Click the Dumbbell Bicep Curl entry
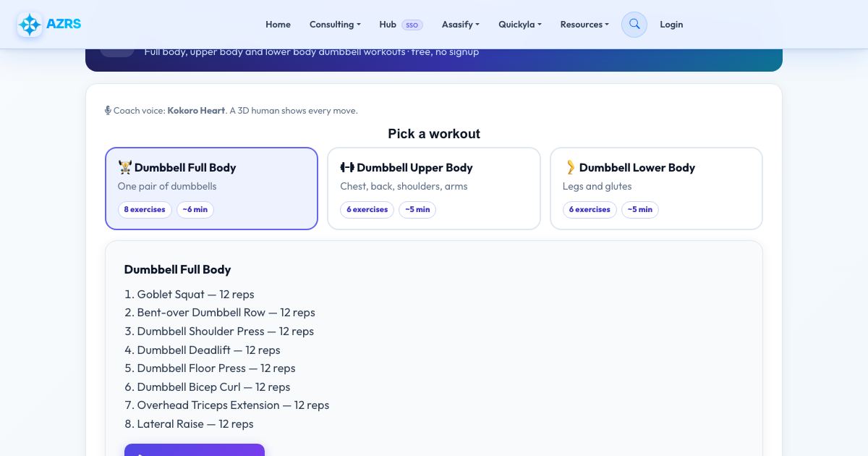This screenshot has width=868, height=456. pos(213,387)
